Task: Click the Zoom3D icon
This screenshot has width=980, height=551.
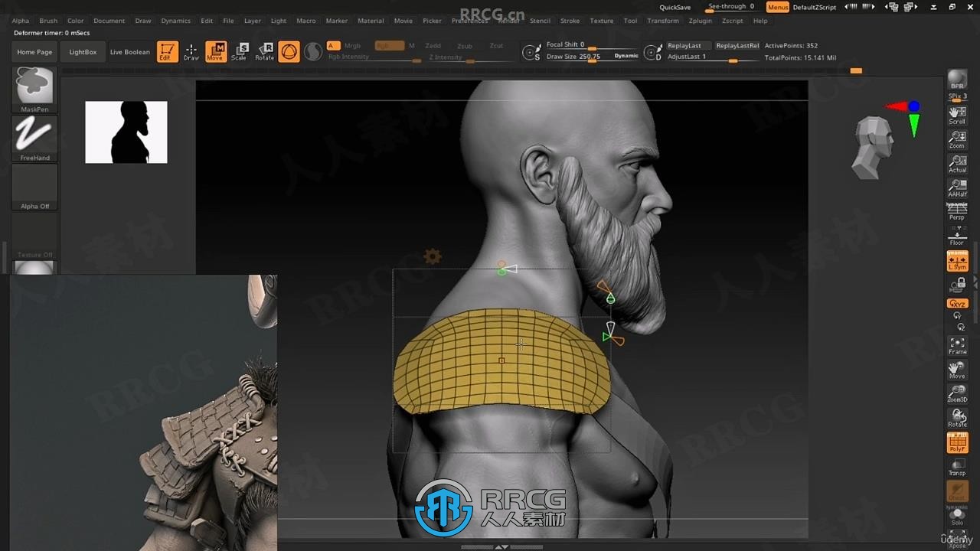Action: click(x=957, y=394)
